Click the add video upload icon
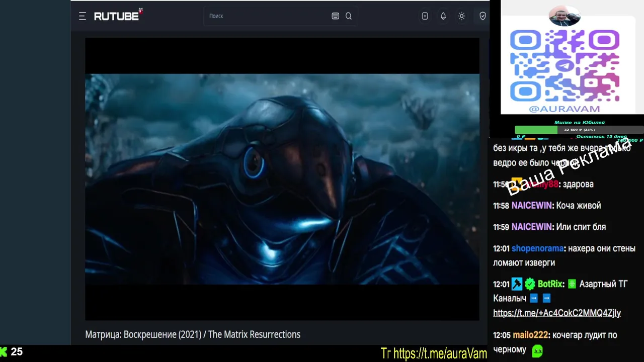 (425, 16)
